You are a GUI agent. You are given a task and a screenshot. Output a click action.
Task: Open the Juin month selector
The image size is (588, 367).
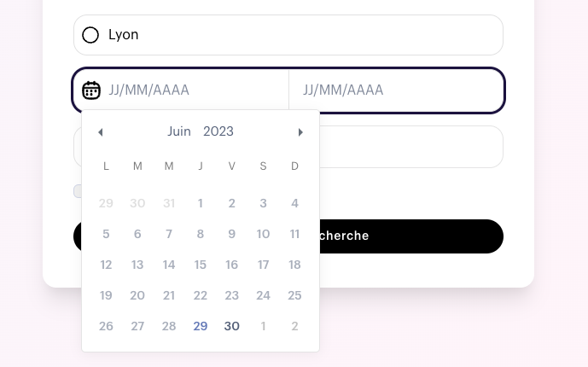(179, 131)
